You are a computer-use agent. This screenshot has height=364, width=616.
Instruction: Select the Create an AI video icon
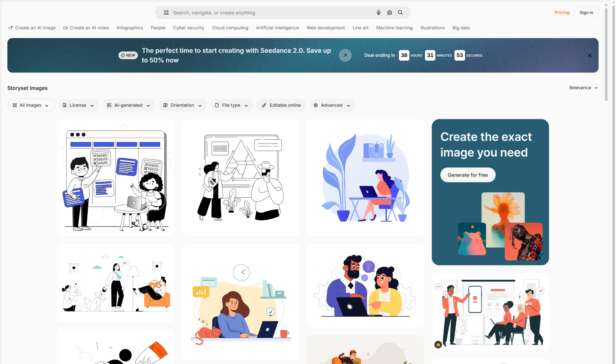pos(65,28)
